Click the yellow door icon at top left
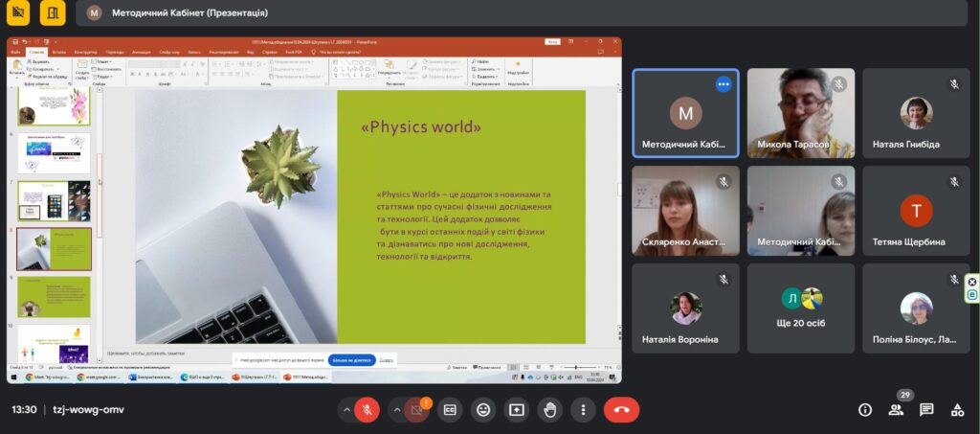Screen dimensions: 980x434 (53, 12)
